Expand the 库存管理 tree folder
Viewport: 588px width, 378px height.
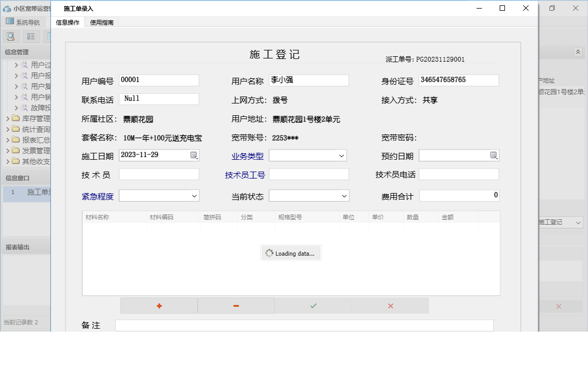point(9,118)
